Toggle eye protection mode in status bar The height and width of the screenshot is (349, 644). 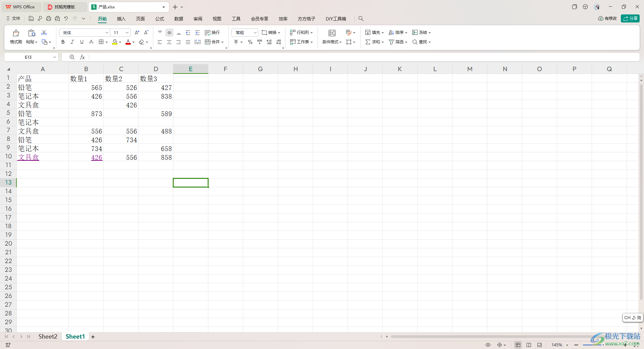[488, 345]
